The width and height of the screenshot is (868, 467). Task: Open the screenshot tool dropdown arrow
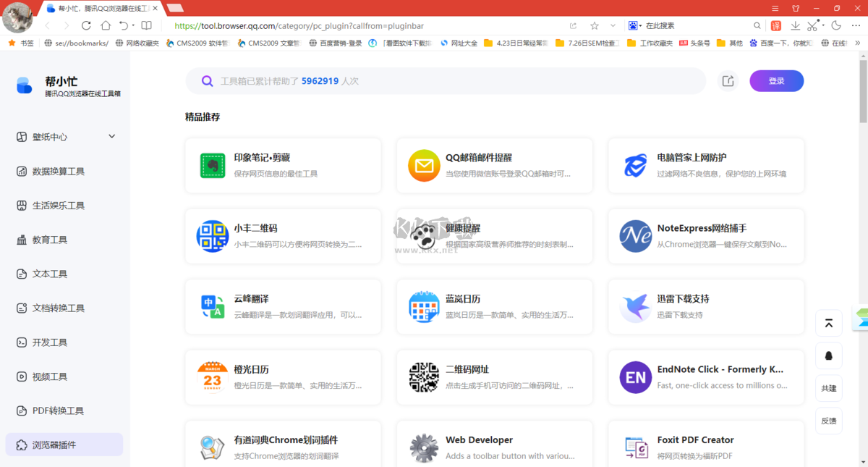click(x=824, y=25)
